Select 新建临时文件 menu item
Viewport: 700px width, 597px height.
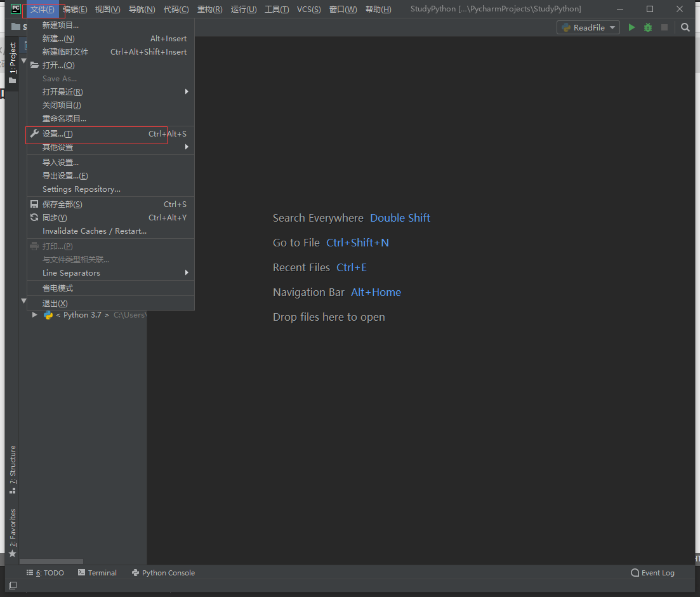click(x=110, y=52)
